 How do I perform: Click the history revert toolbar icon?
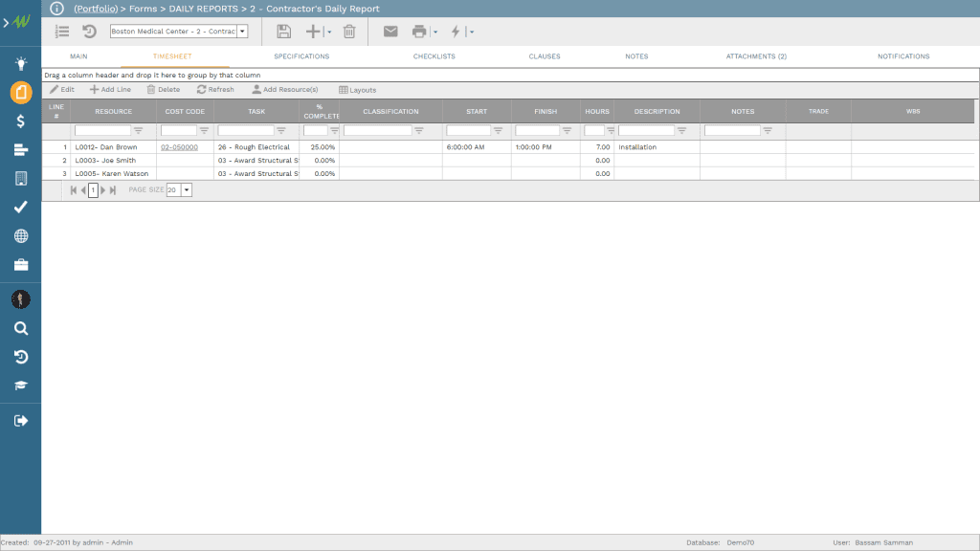point(89,32)
